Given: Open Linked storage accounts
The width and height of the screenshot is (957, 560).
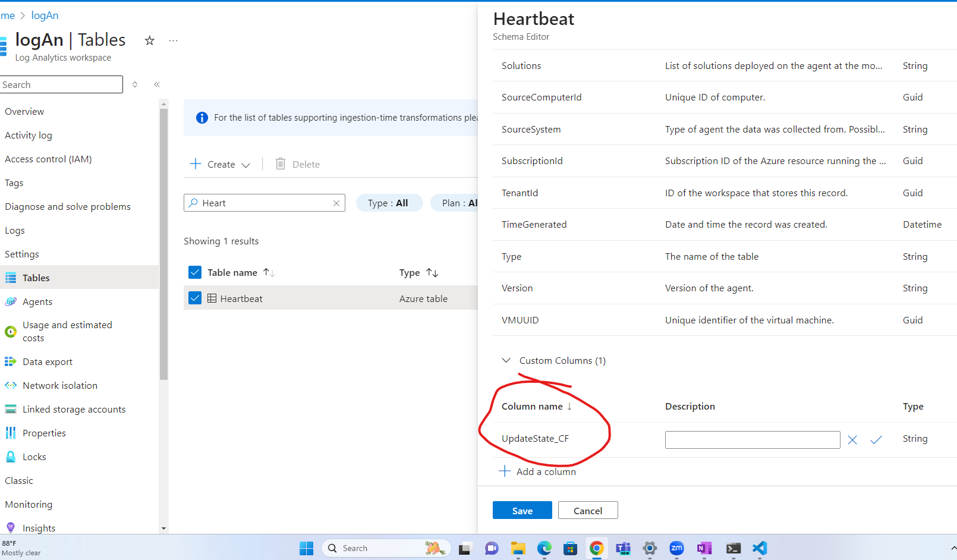Looking at the screenshot, I should pyautogui.click(x=74, y=409).
